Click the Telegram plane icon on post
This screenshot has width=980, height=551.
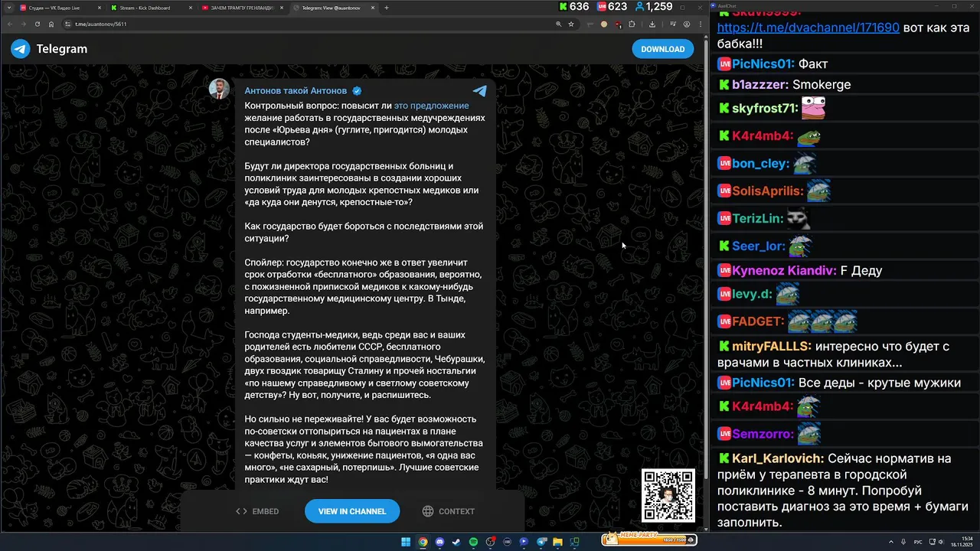click(x=480, y=91)
